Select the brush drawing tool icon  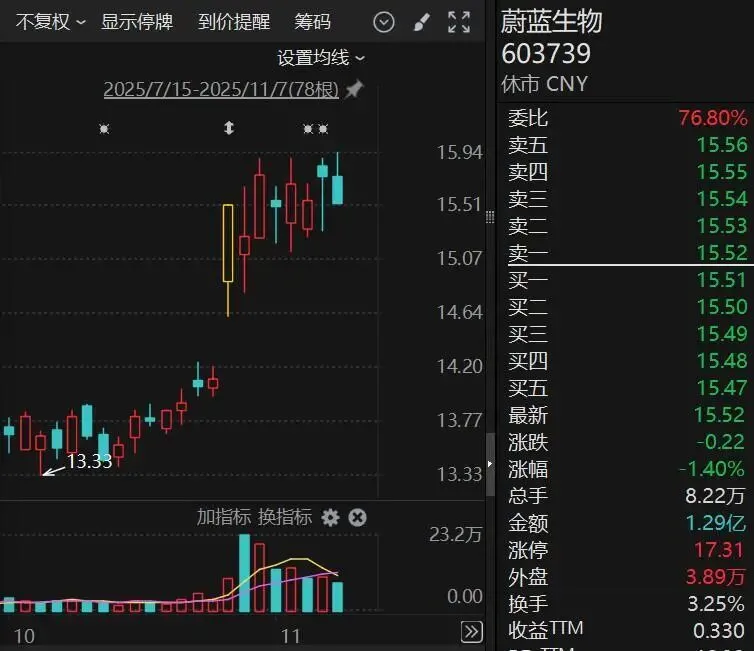[x=421, y=22]
